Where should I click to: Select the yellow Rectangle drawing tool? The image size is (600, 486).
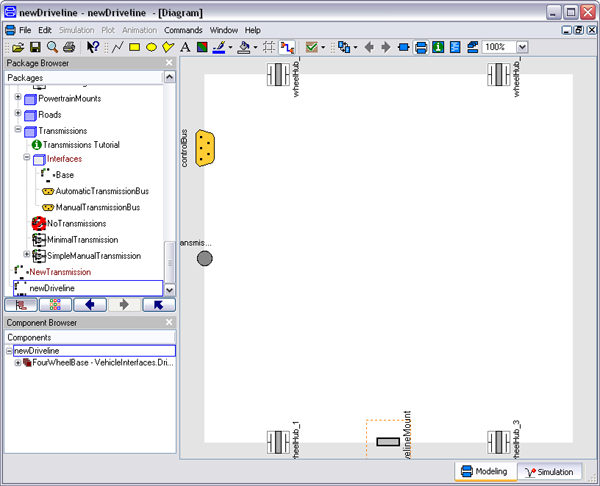pos(134,47)
